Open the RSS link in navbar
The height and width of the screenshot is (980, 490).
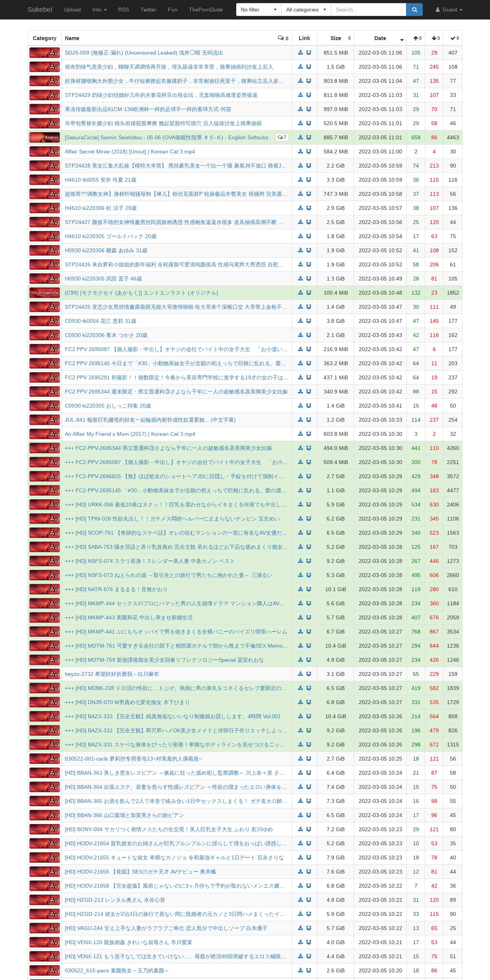pyautogui.click(x=124, y=10)
